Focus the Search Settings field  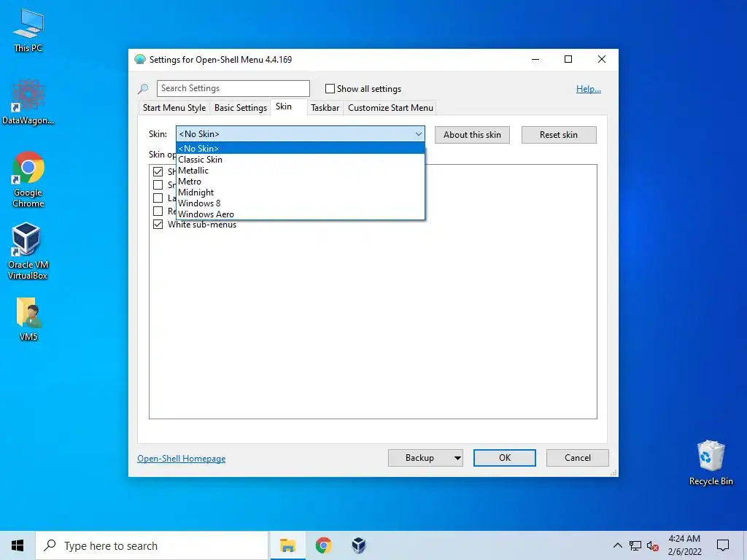point(233,88)
